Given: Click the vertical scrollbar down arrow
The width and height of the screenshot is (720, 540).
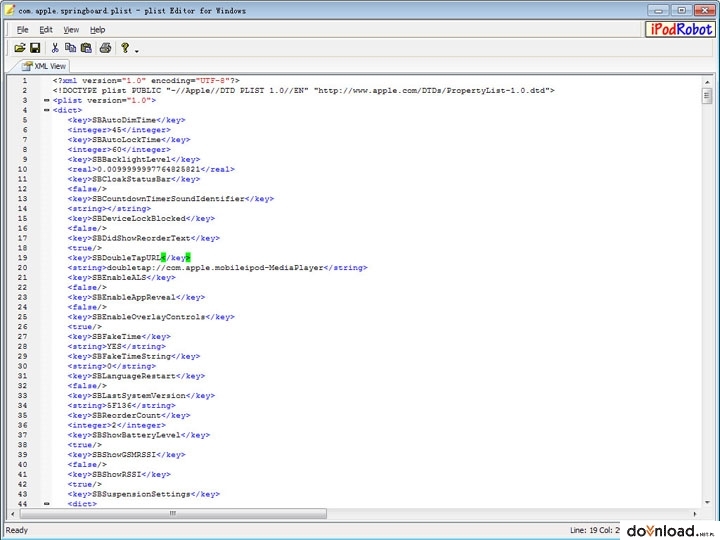Looking at the screenshot, I should coord(707,502).
